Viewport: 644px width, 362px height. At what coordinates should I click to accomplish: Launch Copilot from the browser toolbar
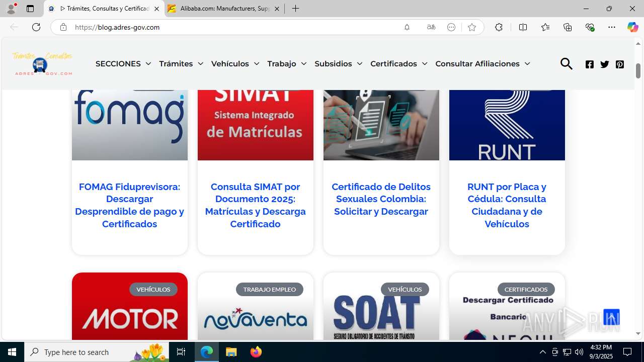point(632,27)
